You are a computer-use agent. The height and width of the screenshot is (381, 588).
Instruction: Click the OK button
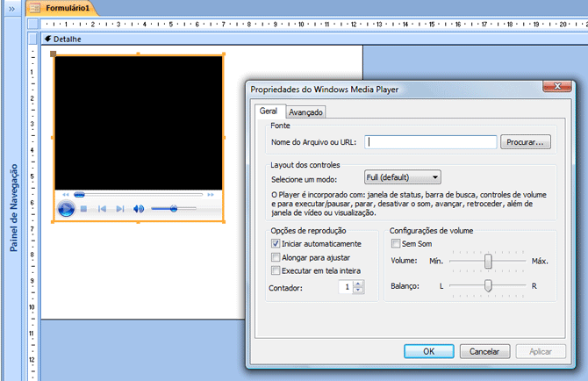pos(429,351)
